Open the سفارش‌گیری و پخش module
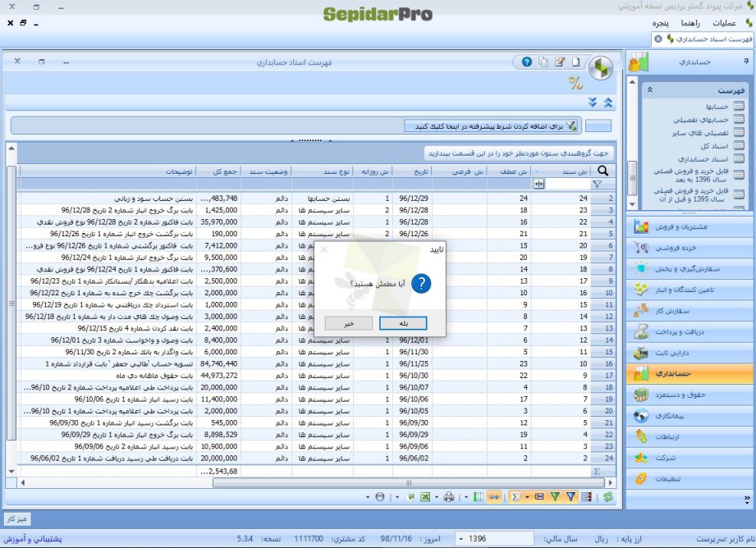 [690, 269]
